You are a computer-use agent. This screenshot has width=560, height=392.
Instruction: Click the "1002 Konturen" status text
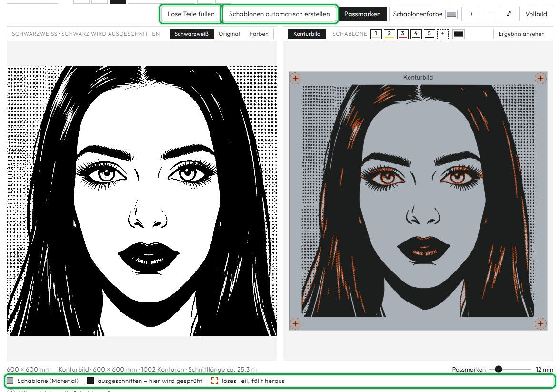point(162,370)
